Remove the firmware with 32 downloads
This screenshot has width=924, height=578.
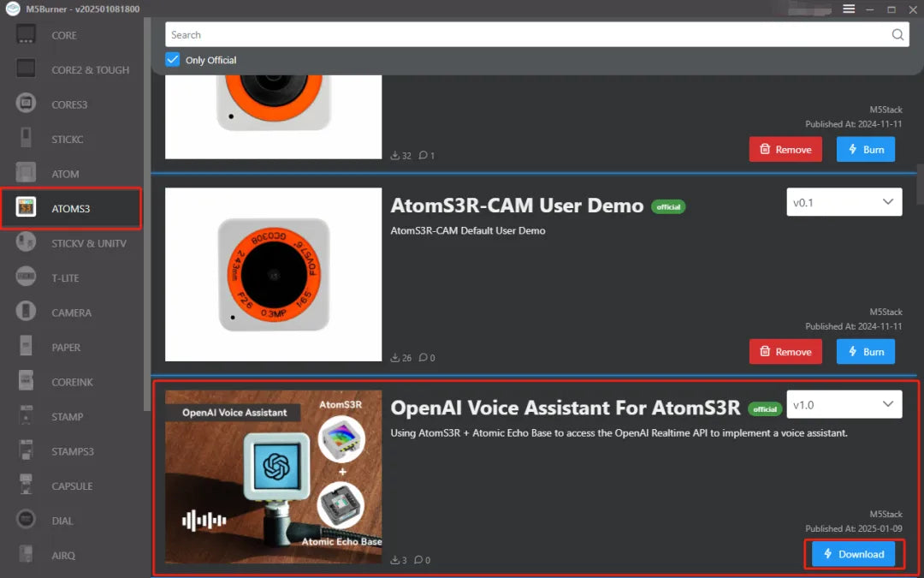coord(785,149)
